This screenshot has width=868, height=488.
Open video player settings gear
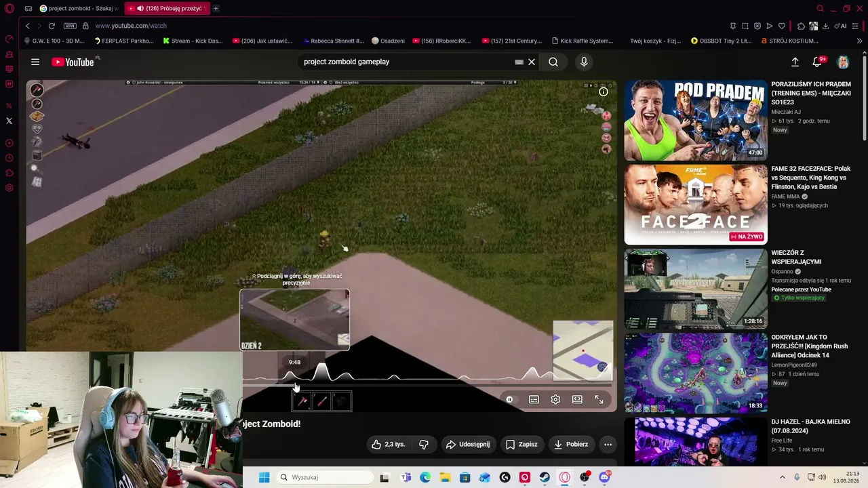coord(555,400)
